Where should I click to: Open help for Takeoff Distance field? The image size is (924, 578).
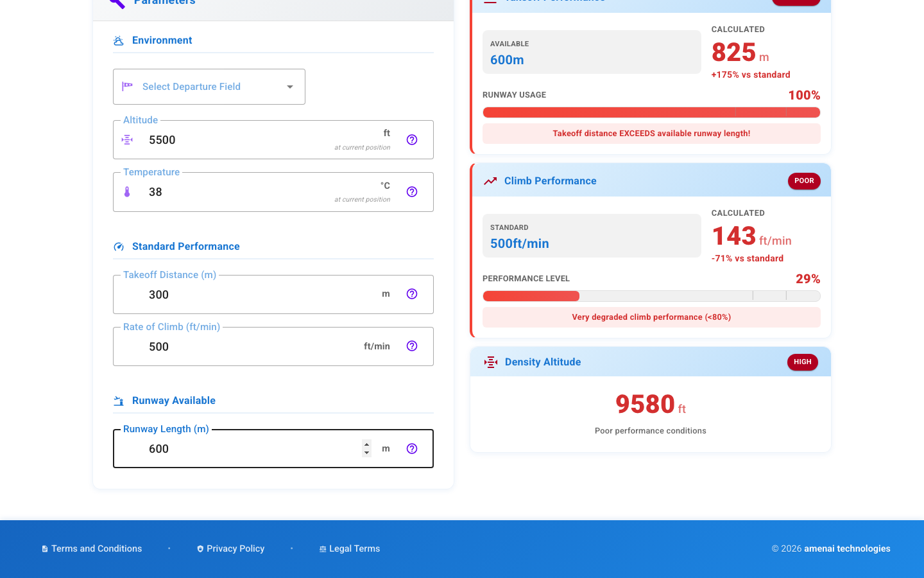[412, 294]
